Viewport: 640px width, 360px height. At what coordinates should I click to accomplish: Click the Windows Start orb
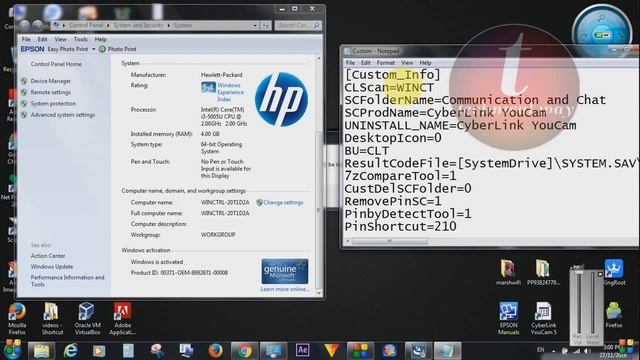pyautogui.click(x=12, y=350)
